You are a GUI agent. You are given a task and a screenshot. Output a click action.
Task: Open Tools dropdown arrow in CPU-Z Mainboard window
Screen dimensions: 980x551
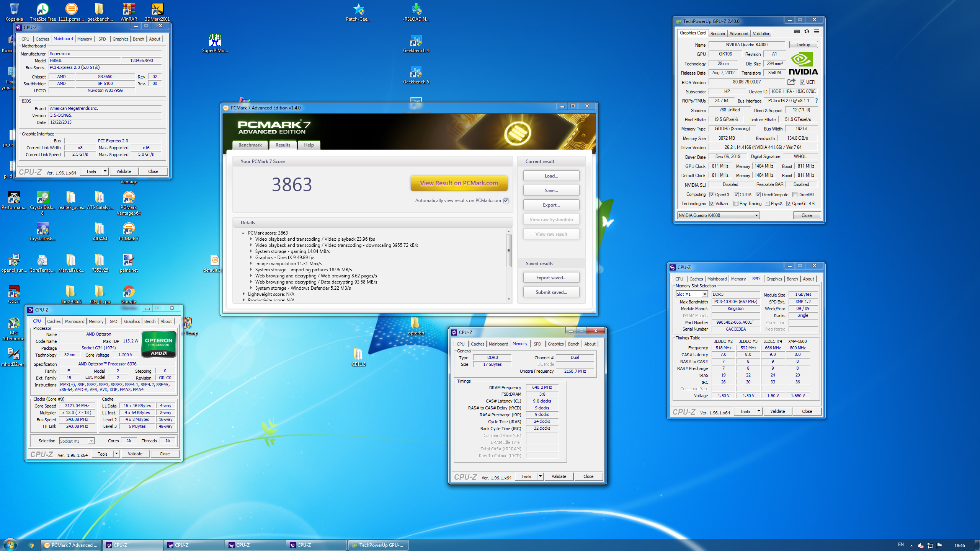(x=105, y=171)
